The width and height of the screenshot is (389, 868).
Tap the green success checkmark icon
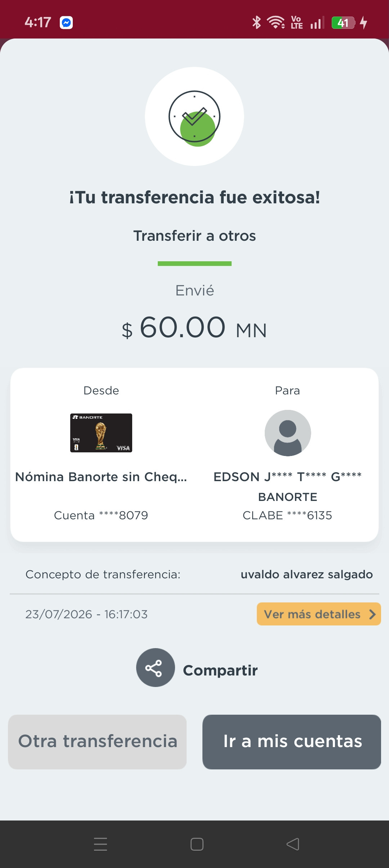194,117
